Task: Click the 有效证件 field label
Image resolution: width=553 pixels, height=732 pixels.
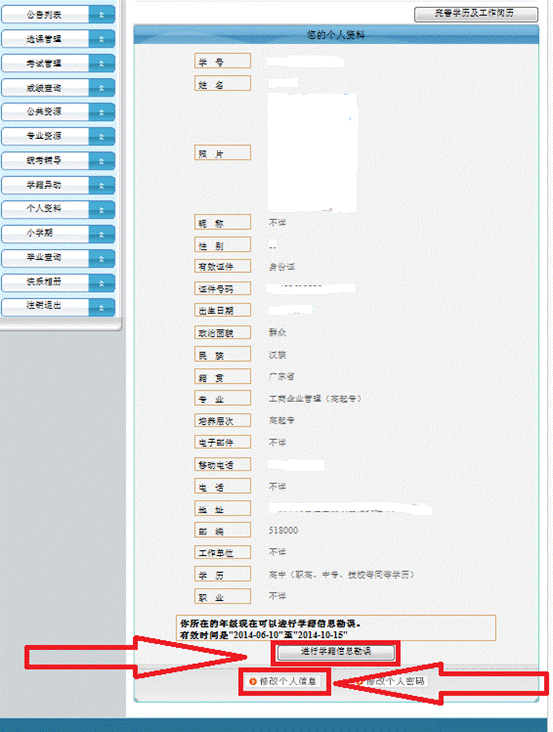Action: tap(223, 266)
